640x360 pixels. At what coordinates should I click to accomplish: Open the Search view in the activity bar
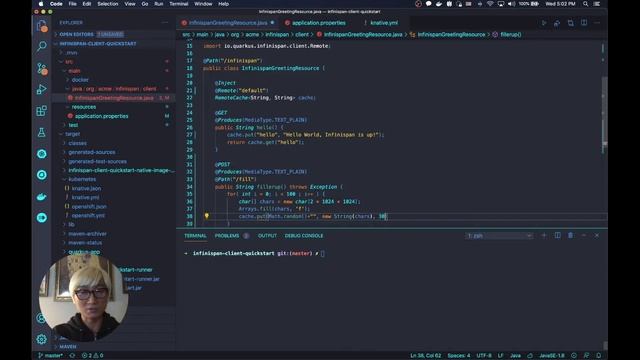(41, 46)
